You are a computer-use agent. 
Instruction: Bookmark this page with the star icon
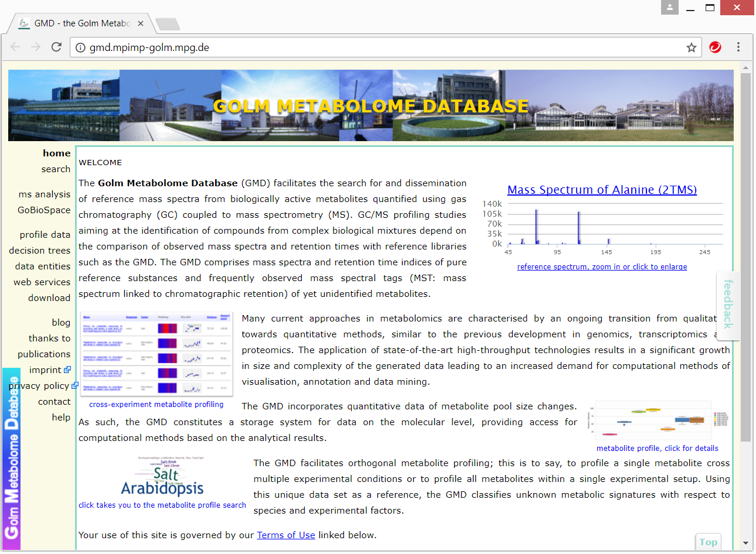(692, 47)
